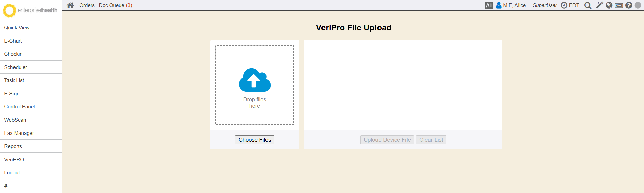Click the Clear List button
Screen dimensions: 644x193
tap(431, 140)
